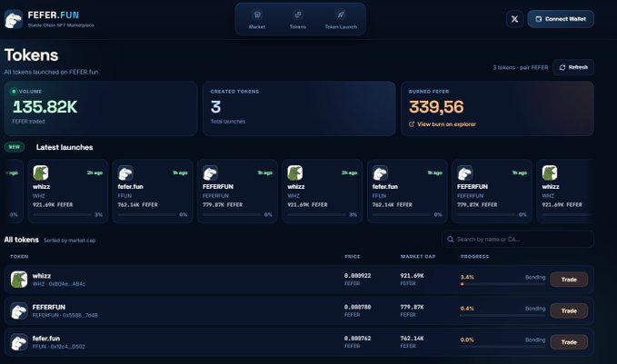
Task: Select whizz token name in All tokens
Action: [41, 276]
